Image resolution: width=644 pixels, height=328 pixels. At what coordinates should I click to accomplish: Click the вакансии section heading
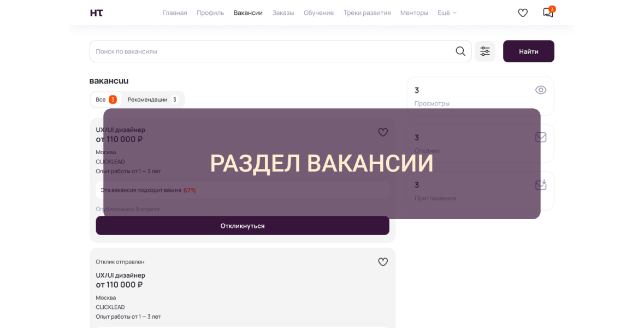109,81
